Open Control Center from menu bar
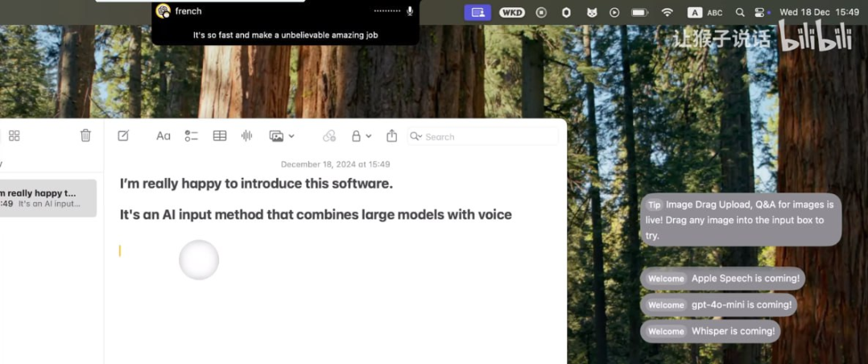Image resolution: width=868 pixels, height=364 pixels. pyautogui.click(x=759, y=12)
